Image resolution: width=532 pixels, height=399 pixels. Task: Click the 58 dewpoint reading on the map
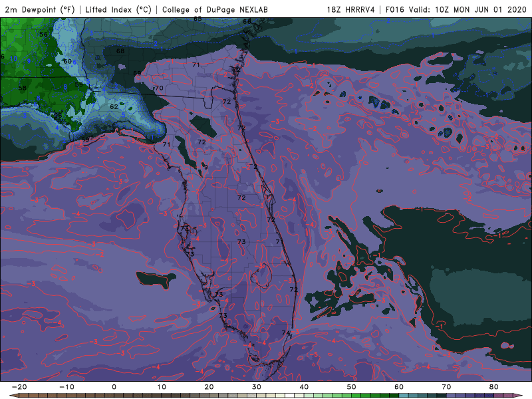(x=23, y=88)
